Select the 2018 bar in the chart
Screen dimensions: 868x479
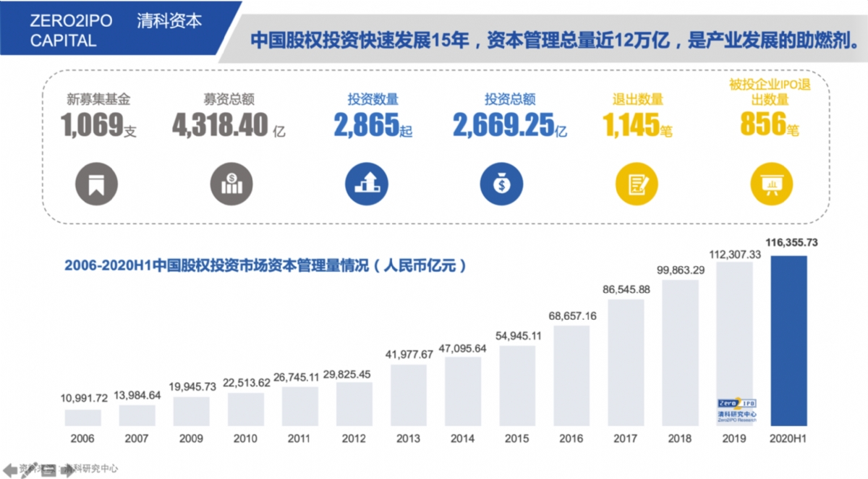(x=680, y=353)
